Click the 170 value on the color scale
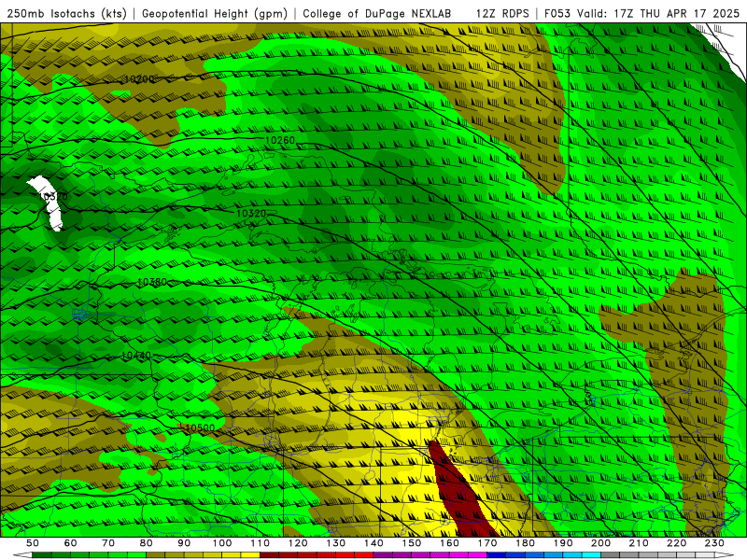 pos(486,543)
